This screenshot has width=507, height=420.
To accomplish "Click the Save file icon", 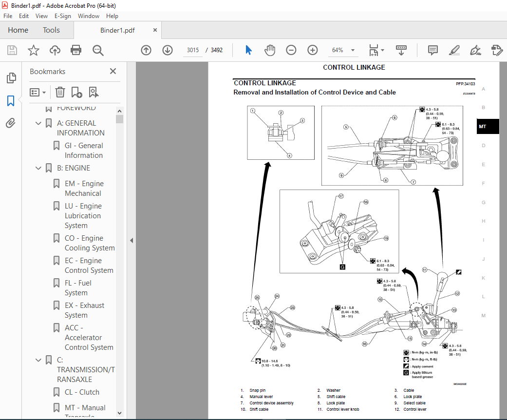I will (12, 50).
